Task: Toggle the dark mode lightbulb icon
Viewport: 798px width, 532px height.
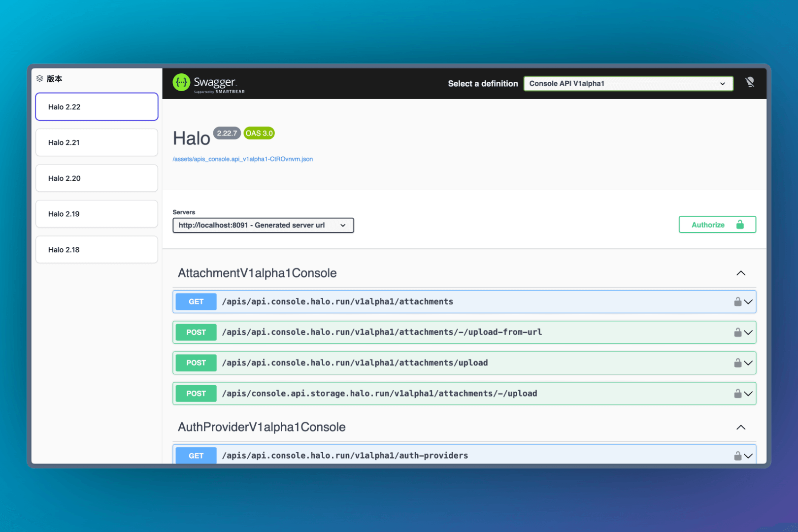Action: [x=750, y=82]
